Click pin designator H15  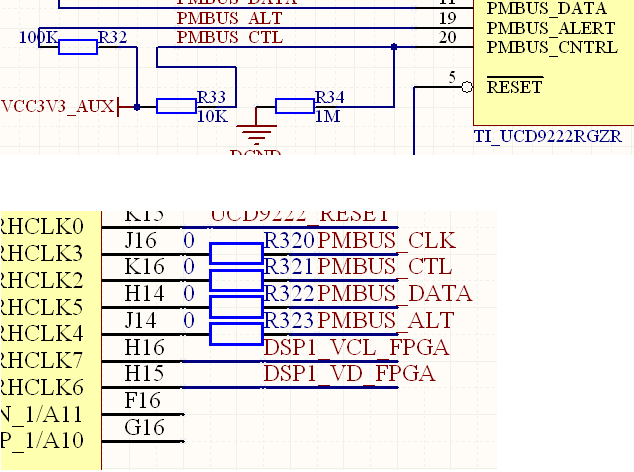(x=144, y=373)
